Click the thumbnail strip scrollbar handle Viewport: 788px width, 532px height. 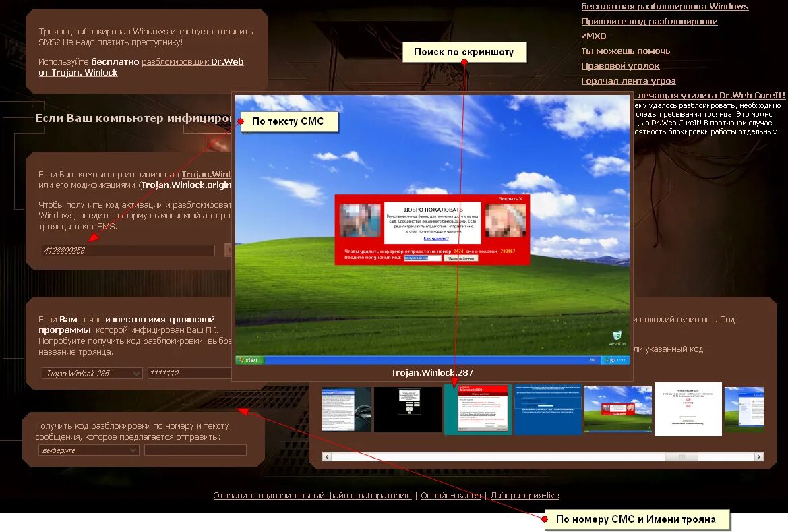point(681,456)
